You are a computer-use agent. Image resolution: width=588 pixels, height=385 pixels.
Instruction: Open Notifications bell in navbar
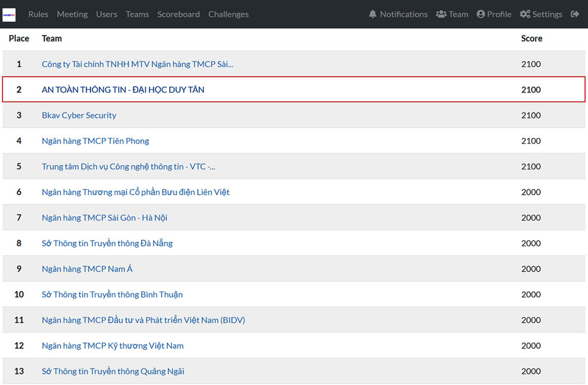pos(398,14)
